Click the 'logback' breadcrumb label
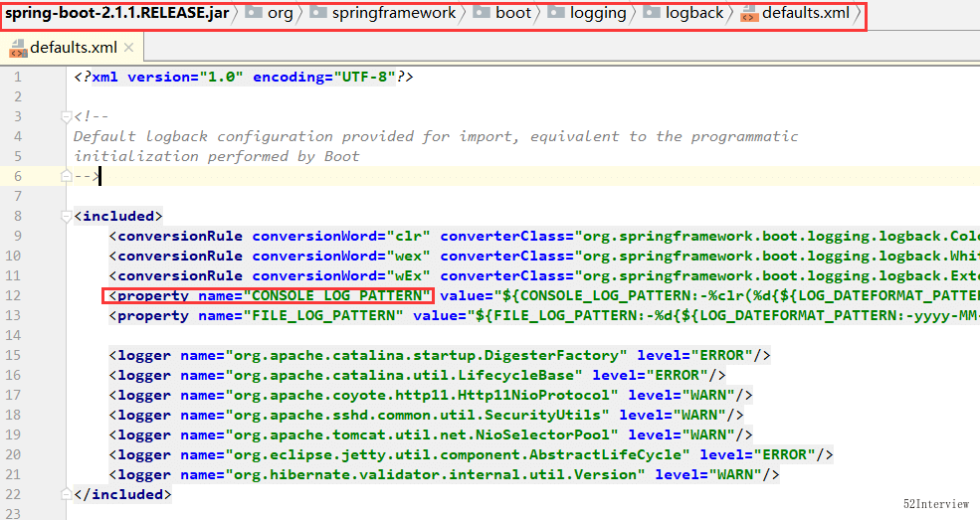 pyautogui.click(x=694, y=14)
